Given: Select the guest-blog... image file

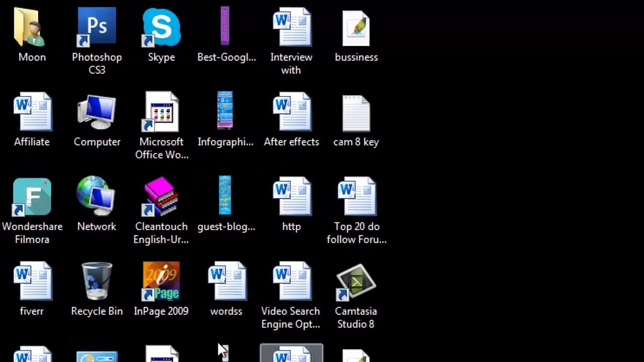Looking at the screenshot, I should tap(225, 196).
